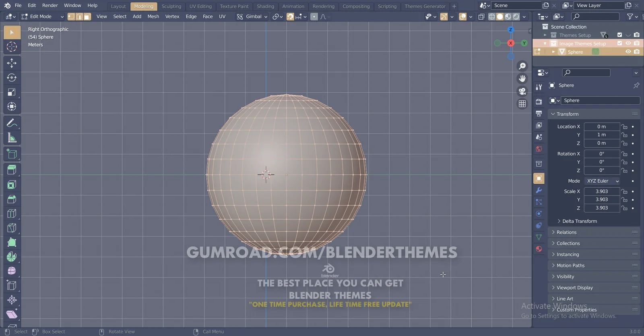This screenshot has height=336, width=644.
Task: Select wireframe viewport shading
Action: 492,17
